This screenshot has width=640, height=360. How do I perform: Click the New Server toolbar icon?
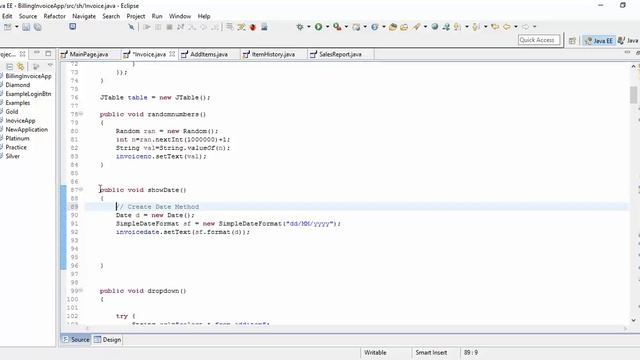click(x=356, y=27)
